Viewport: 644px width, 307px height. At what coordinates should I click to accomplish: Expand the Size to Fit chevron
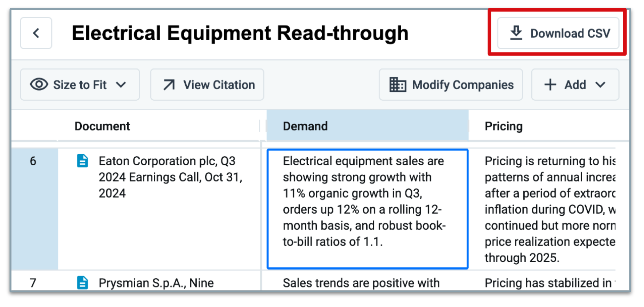click(121, 85)
